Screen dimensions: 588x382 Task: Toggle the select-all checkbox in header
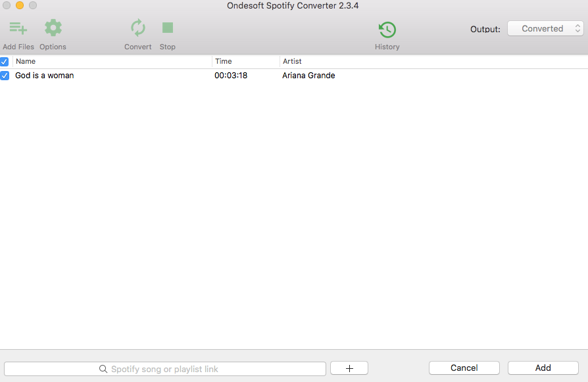tap(4, 62)
